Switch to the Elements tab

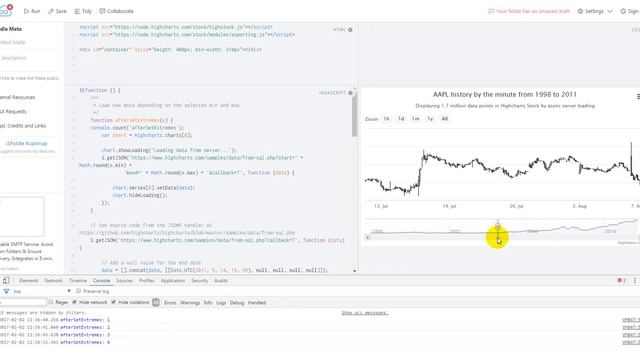(x=29, y=281)
